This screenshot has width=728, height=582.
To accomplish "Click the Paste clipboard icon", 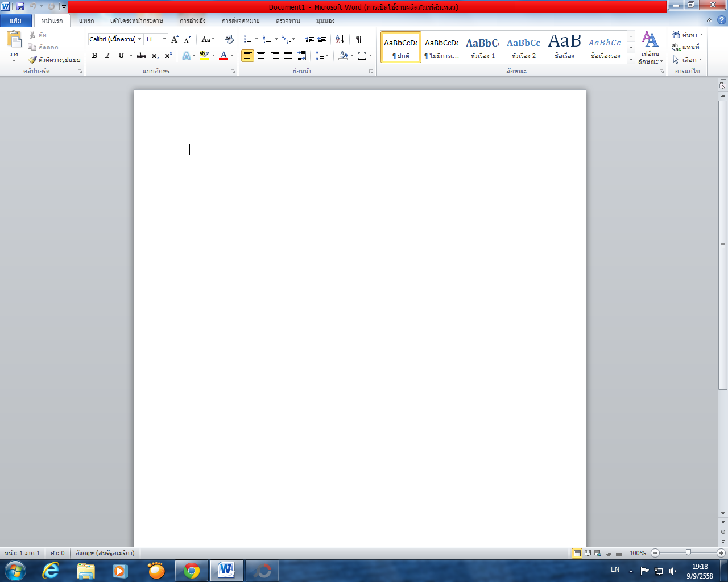I will pyautogui.click(x=14, y=40).
